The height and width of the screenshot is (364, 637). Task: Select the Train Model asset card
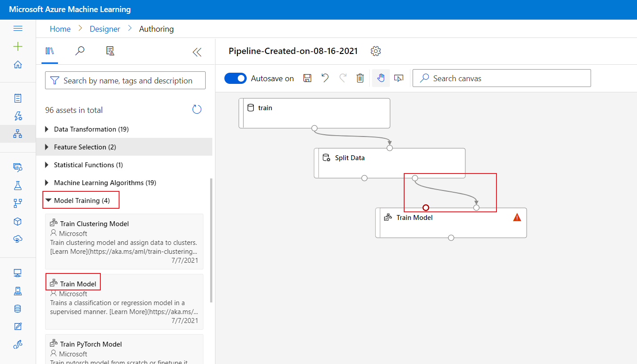[124, 302]
